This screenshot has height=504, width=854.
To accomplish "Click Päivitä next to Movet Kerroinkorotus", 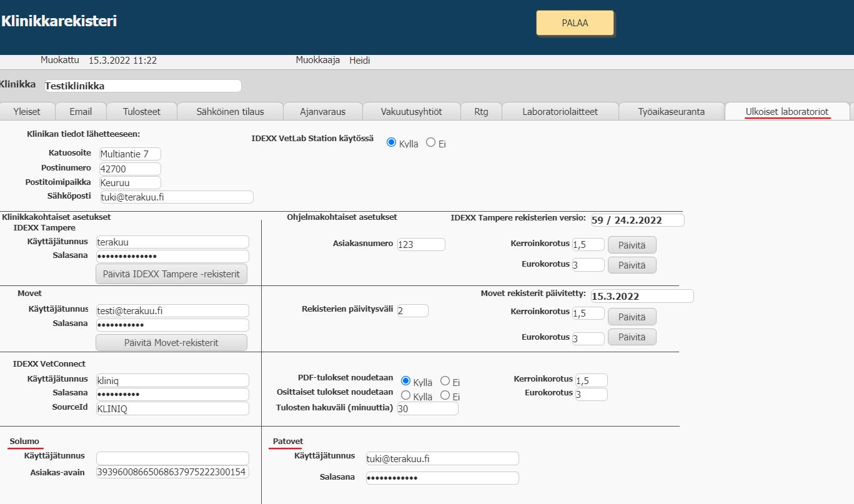I will [x=632, y=317].
